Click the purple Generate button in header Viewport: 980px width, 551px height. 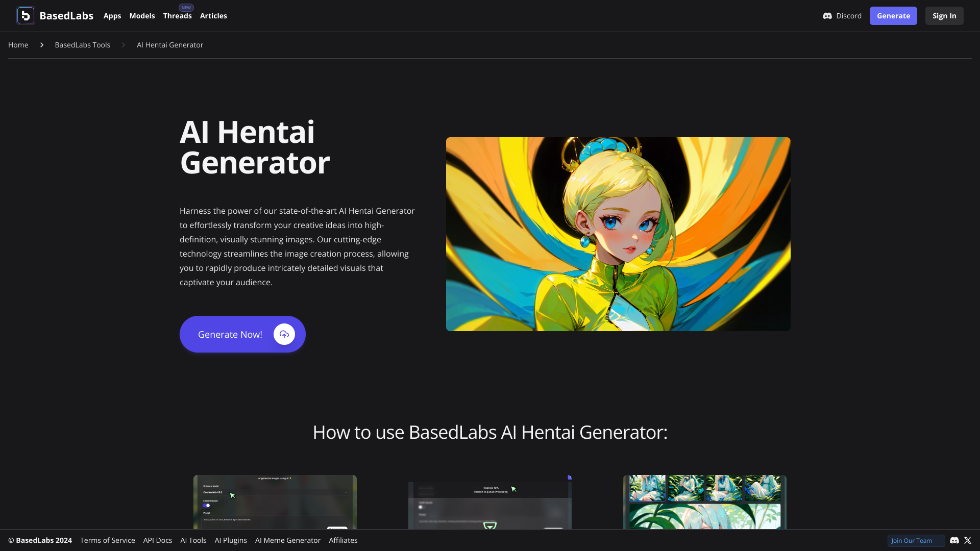point(893,16)
